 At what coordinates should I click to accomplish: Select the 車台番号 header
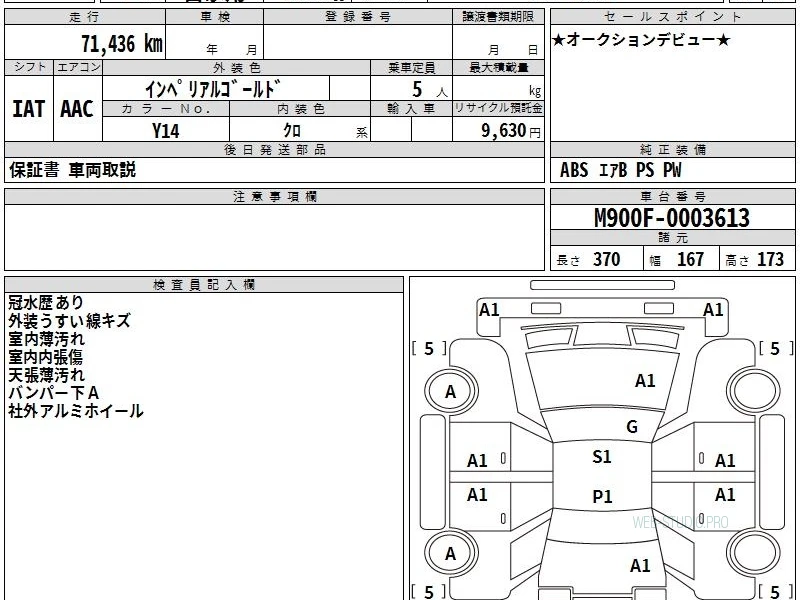672,196
